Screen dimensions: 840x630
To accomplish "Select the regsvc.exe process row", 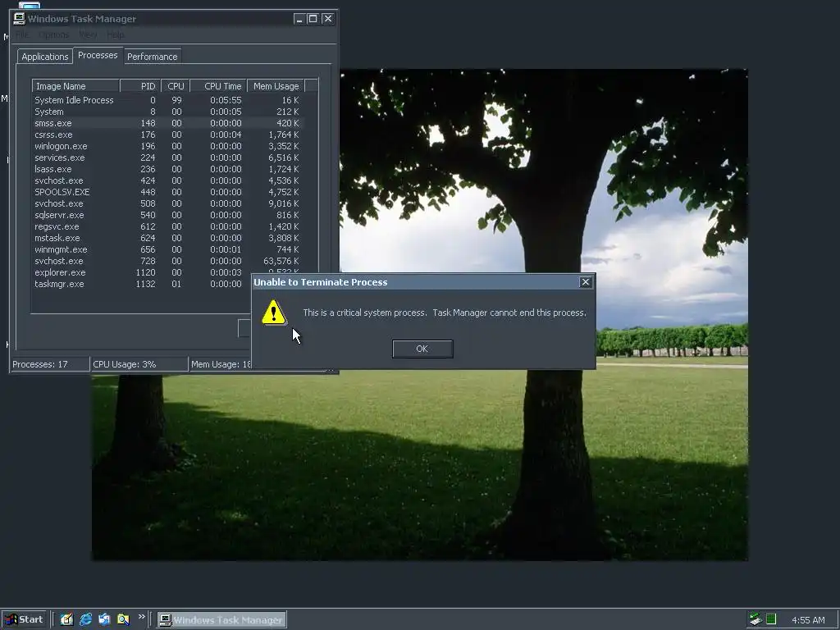I will pyautogui.click(x=167, y=226).
